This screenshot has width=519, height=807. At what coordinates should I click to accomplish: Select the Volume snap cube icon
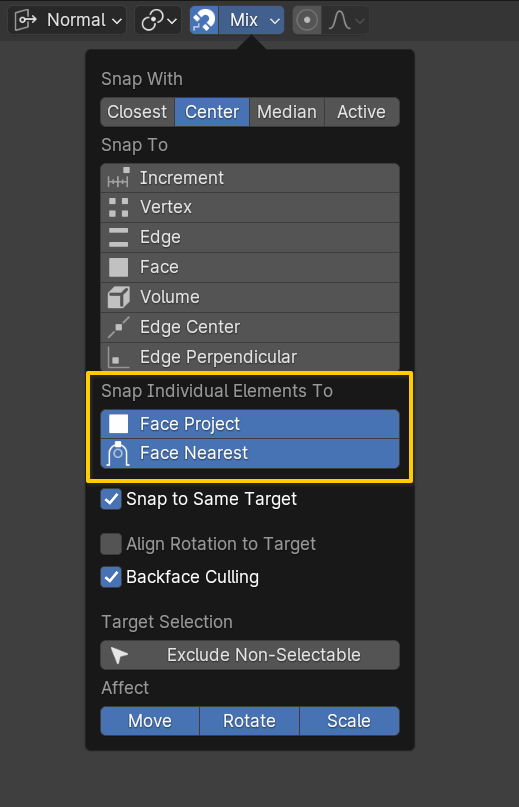(x=118, y=297)
